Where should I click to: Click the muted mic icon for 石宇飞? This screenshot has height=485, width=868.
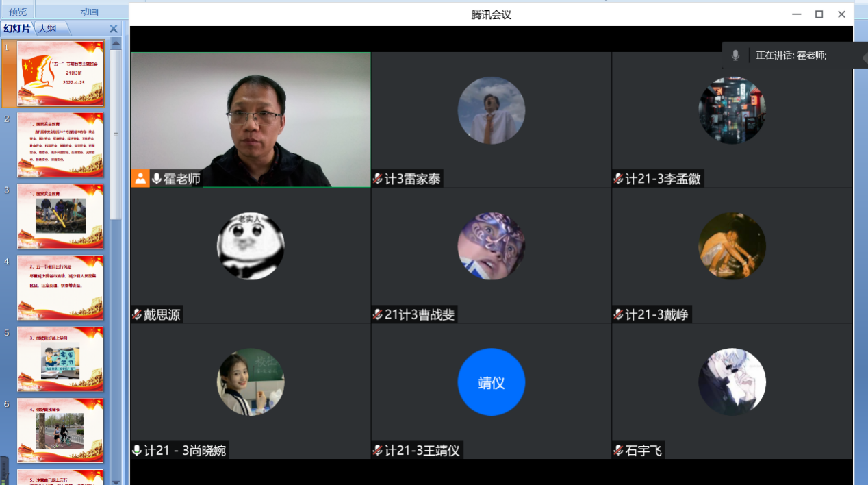coord(618,450)
